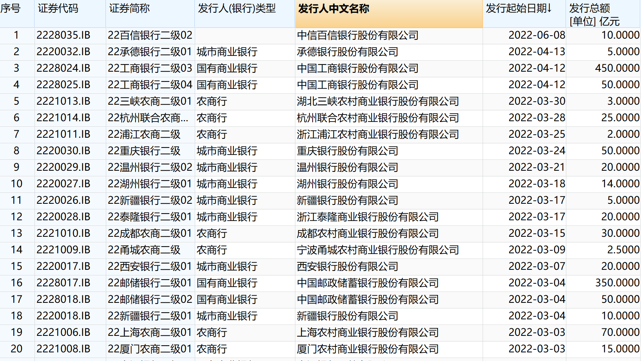Click date cell 2022-03-07

click(537, 266)
